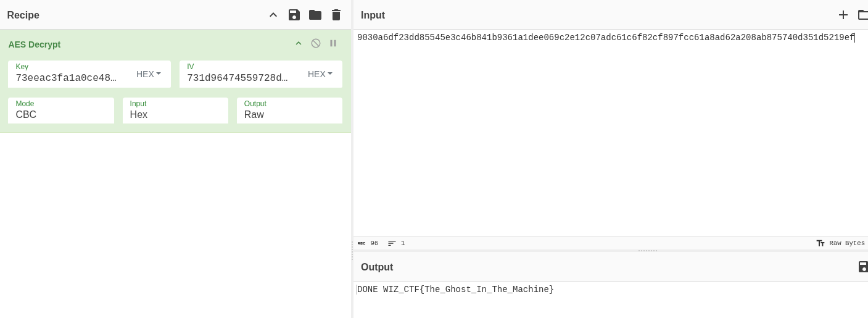This screenshot has width=868, height=318.
Task: Open folder as input icon
Action: 862,15
